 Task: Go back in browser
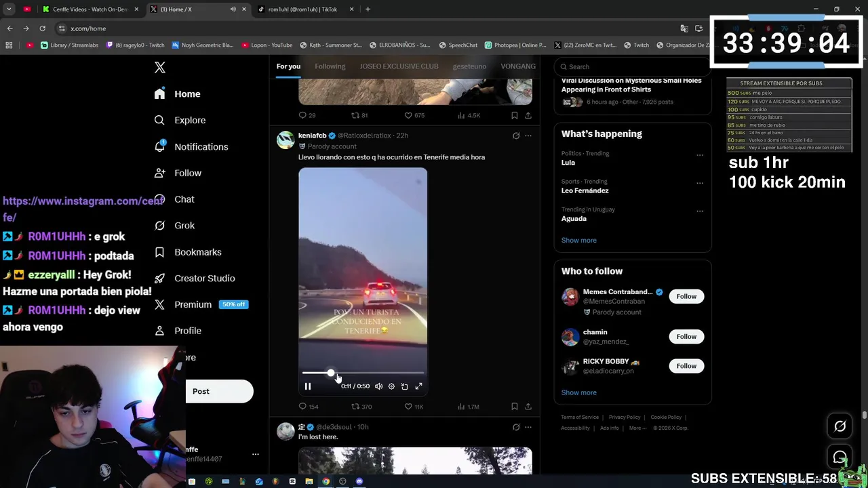9,28
